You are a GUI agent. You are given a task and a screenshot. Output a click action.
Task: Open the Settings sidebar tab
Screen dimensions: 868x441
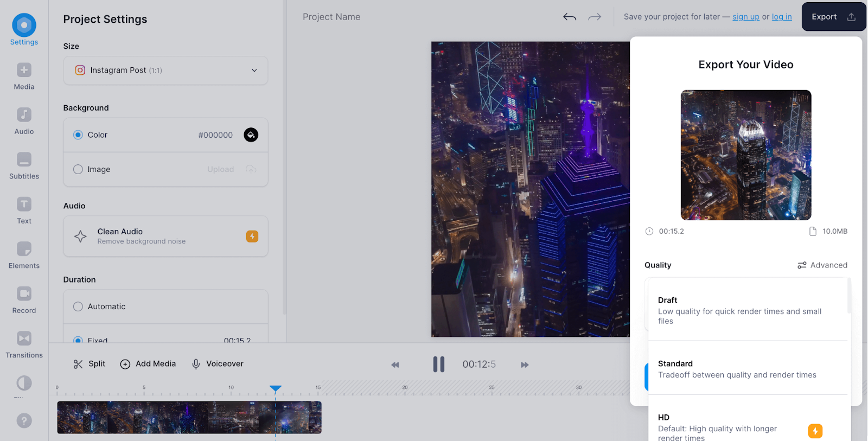24,30
